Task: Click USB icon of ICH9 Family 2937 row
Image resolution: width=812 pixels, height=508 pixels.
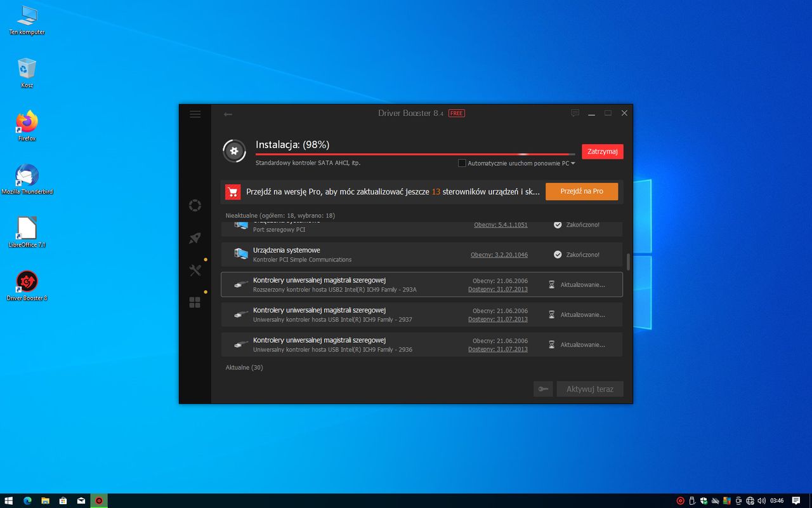Action: point(240,314)
